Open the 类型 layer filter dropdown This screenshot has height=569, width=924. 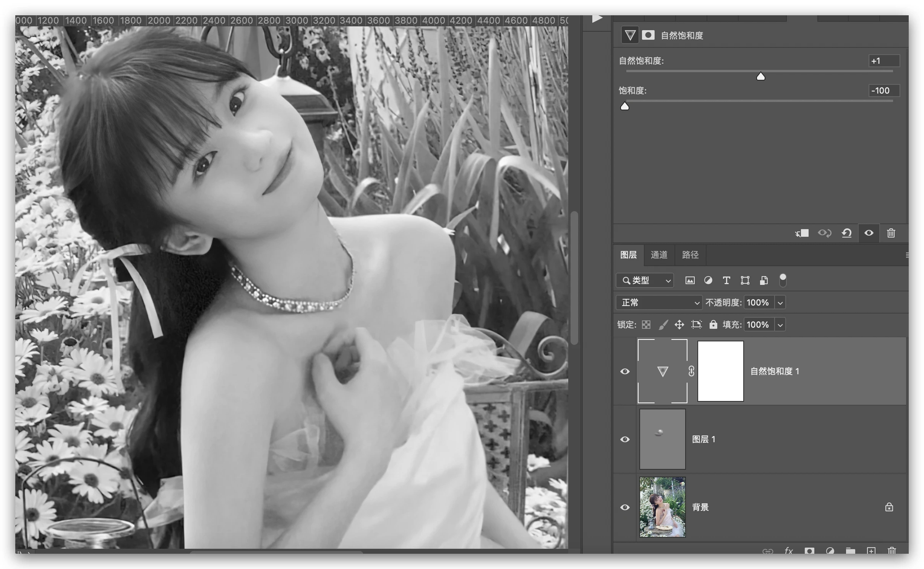click(x=645, y=281)
